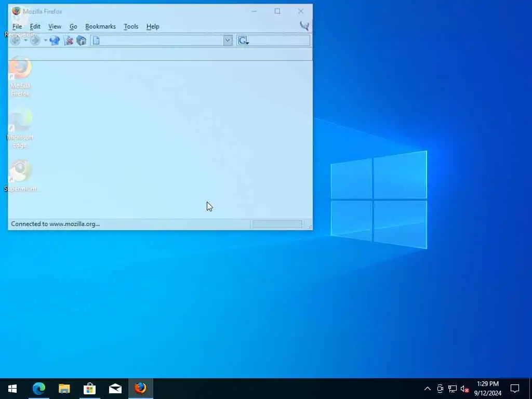Click the page loading progress bar
This screenshot has height=399, width=532.
pos(277,224)
